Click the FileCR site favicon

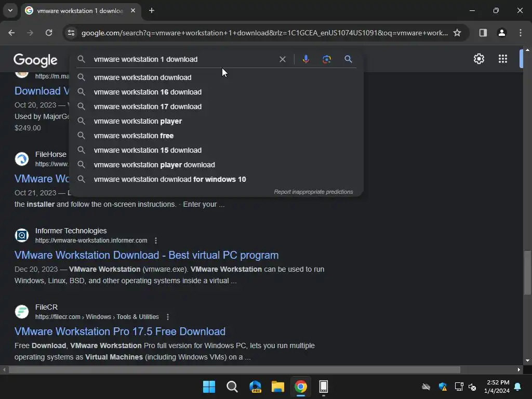point(22,312)
